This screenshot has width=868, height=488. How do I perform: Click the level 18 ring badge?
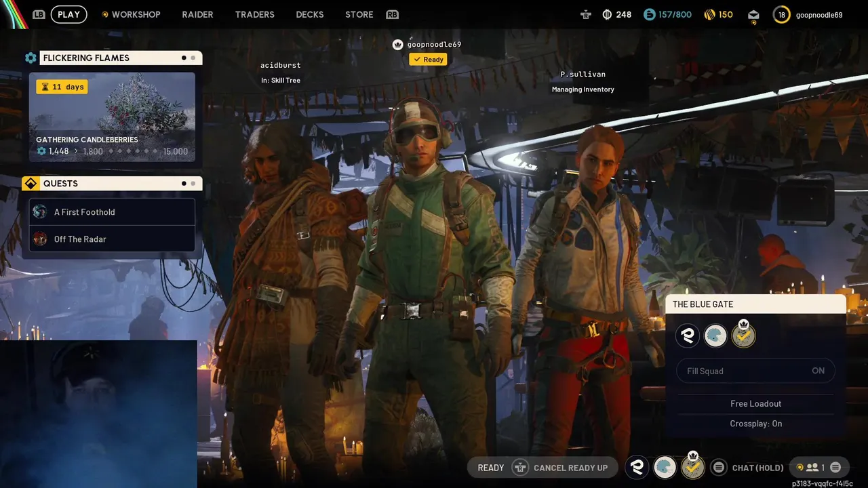click(x=781, y=14)
